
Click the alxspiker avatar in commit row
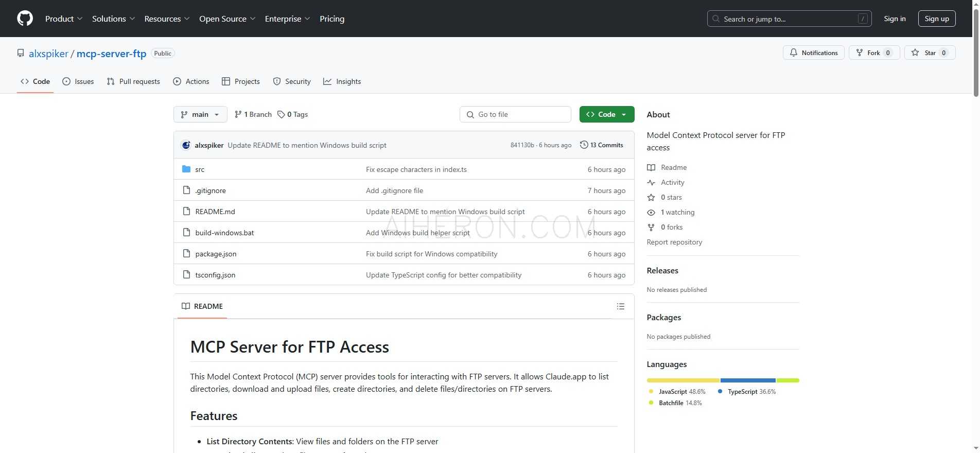click(186, 145)
